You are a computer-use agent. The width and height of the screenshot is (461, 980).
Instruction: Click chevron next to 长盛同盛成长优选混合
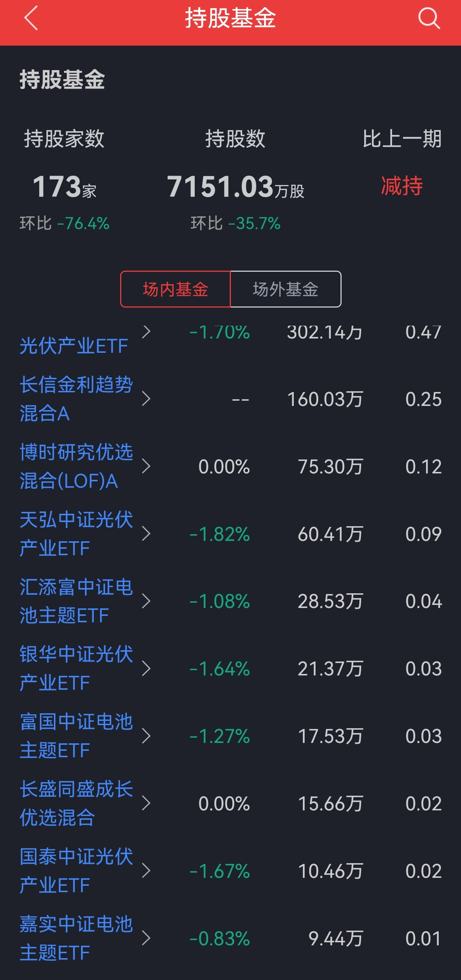click(146, 803)
